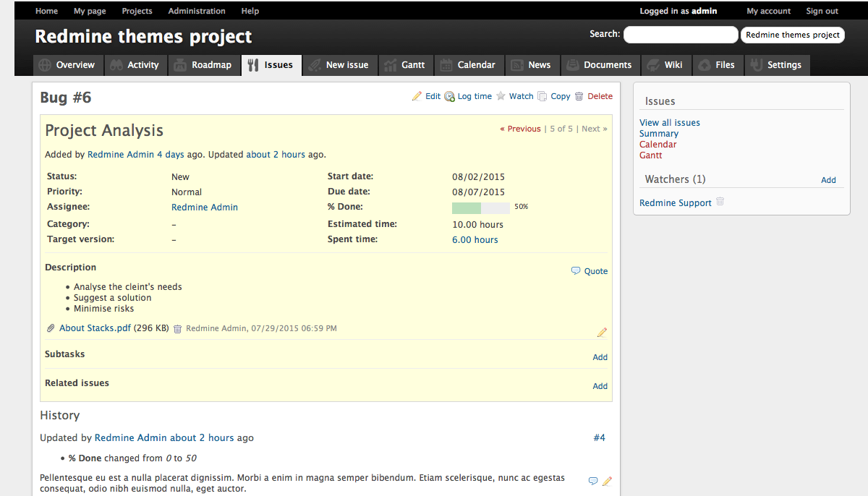Click View all issues in sidebar
The height and width of the screenshot is (496, 868).
point(670,123)
